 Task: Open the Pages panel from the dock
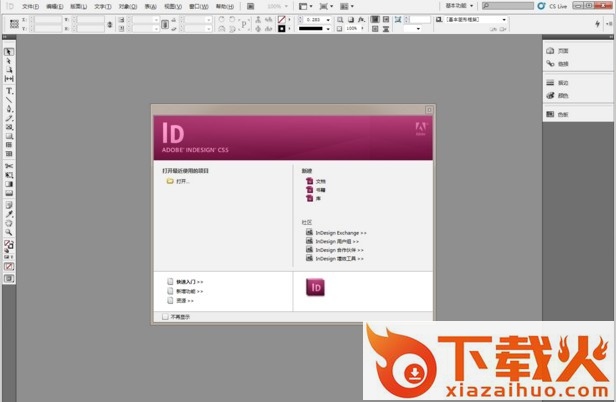[563, 50]
